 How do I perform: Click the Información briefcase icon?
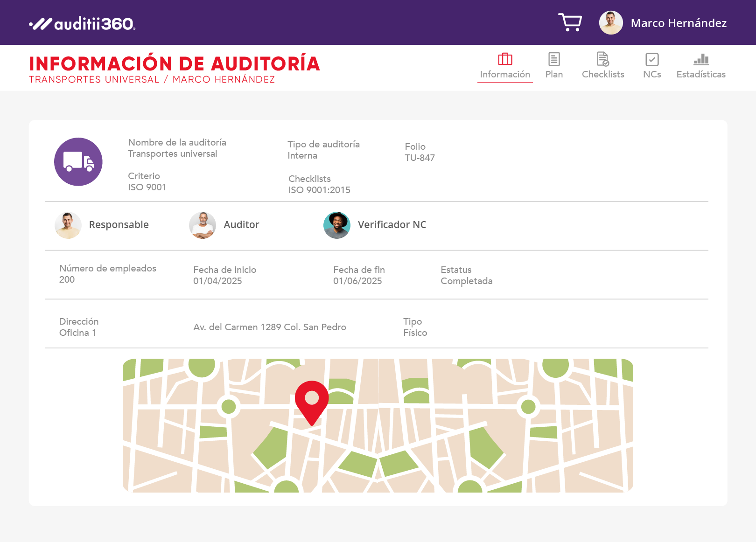click(x=505, y=59)
